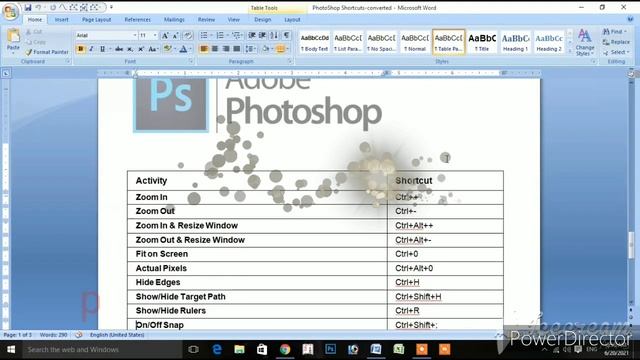Activate the Format Painter

tap(47, 52)
